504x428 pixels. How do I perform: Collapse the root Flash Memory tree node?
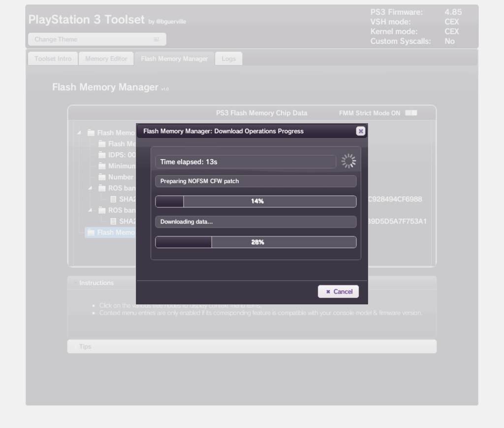79,132
